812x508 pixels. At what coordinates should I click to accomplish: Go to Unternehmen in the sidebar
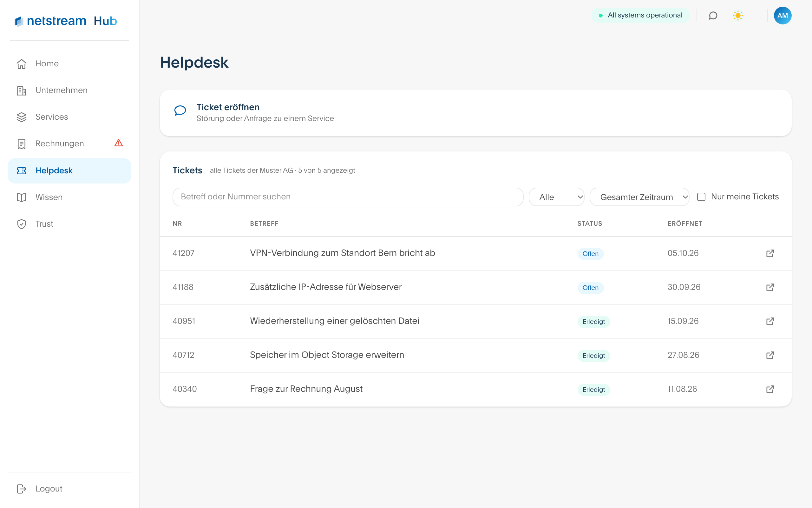point(69,90)
